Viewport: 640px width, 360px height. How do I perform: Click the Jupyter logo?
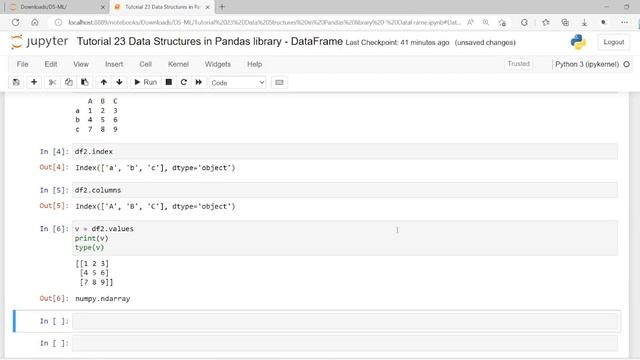point(39,42)
